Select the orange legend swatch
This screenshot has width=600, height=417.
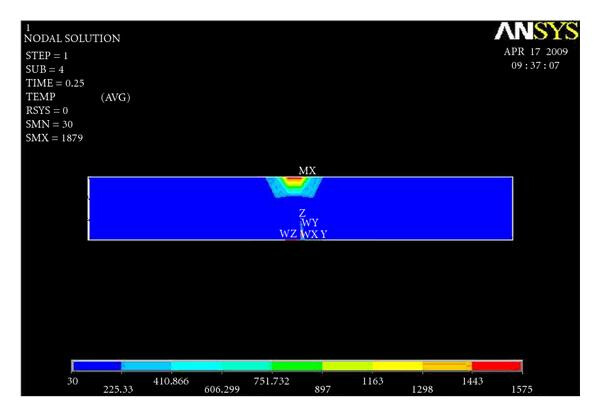[447, 366]
